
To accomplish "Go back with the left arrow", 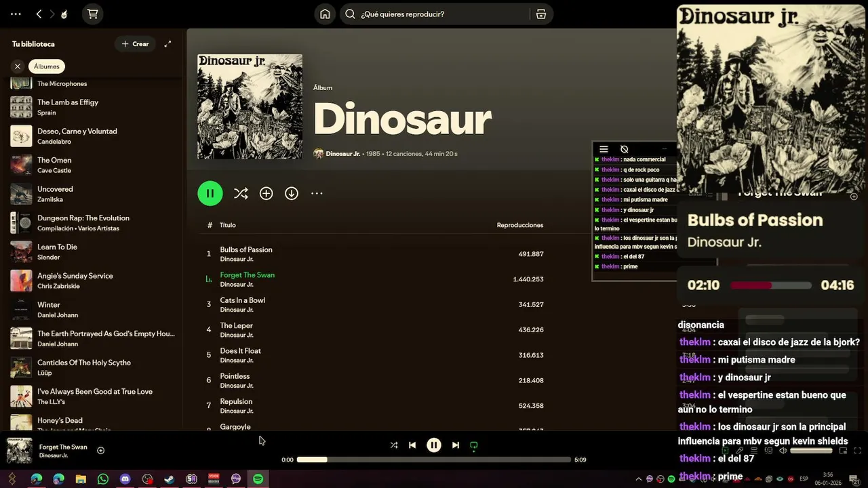I will 39,14.
